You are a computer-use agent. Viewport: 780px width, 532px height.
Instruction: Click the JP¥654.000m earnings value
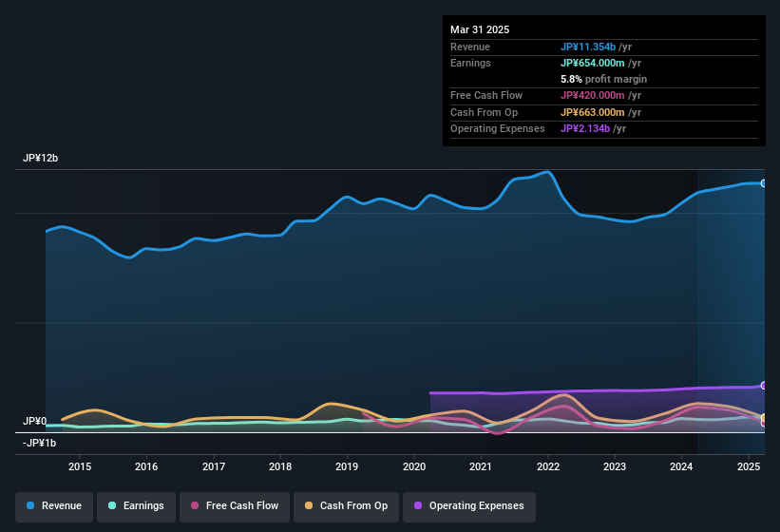(x=593, y=63)
